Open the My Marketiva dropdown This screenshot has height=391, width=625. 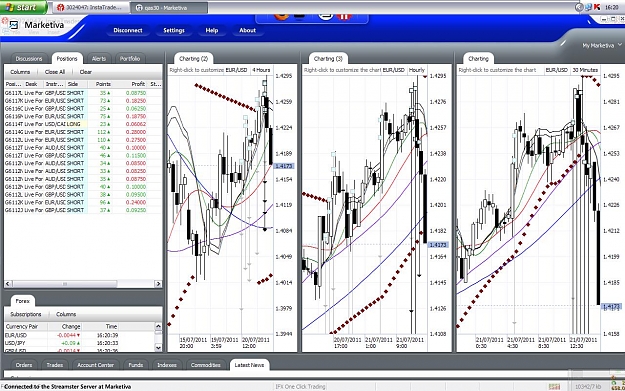tap(601, 45)
